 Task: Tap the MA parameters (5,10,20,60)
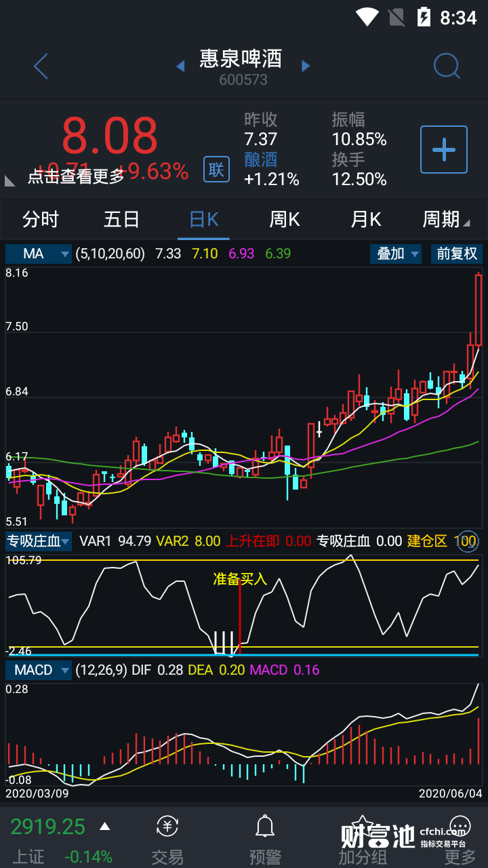click(110, 254)
